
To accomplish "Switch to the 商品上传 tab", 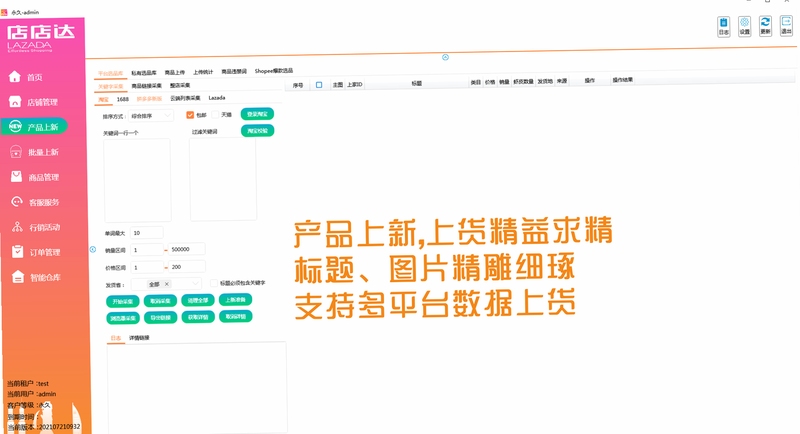I will click(x=174, y=72).
